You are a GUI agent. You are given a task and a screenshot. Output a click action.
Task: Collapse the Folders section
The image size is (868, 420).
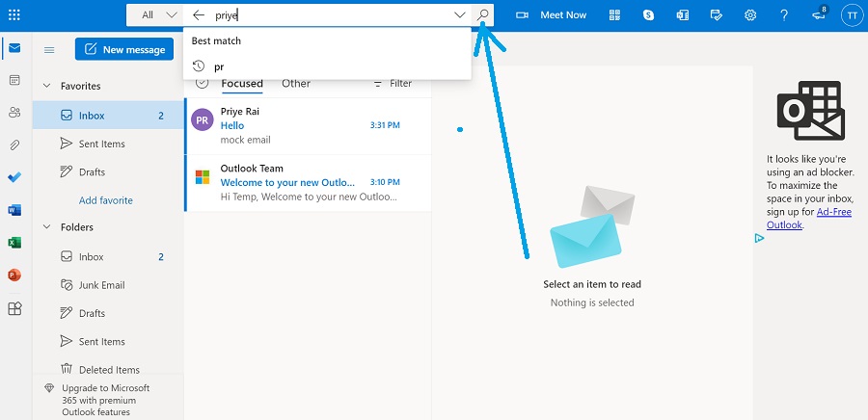[47, 227]
